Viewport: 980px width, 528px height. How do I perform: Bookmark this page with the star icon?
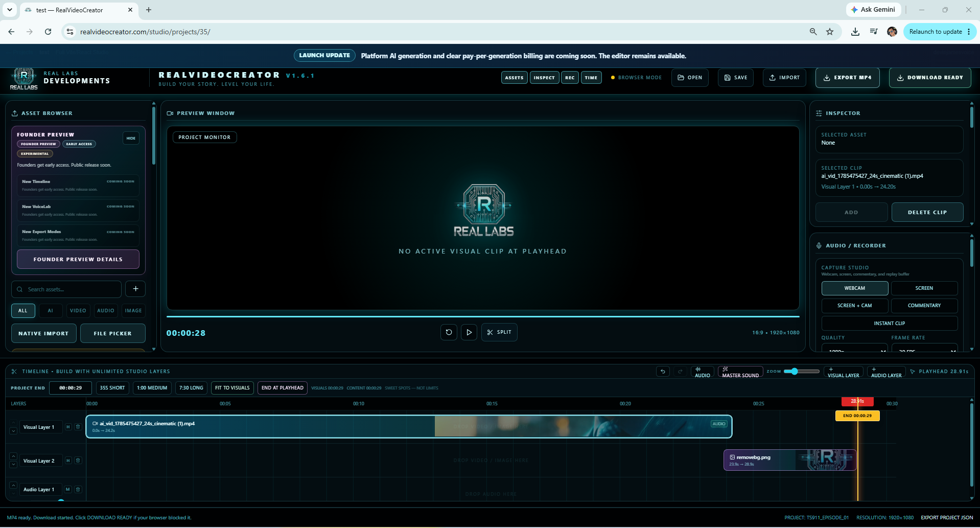[830, 32]
